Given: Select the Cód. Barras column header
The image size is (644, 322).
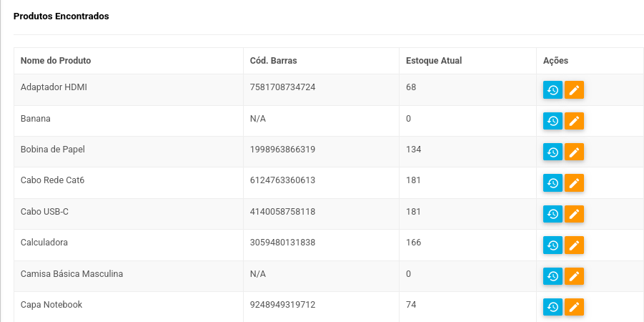Looking at the screenshot, I should coord(273,60).
